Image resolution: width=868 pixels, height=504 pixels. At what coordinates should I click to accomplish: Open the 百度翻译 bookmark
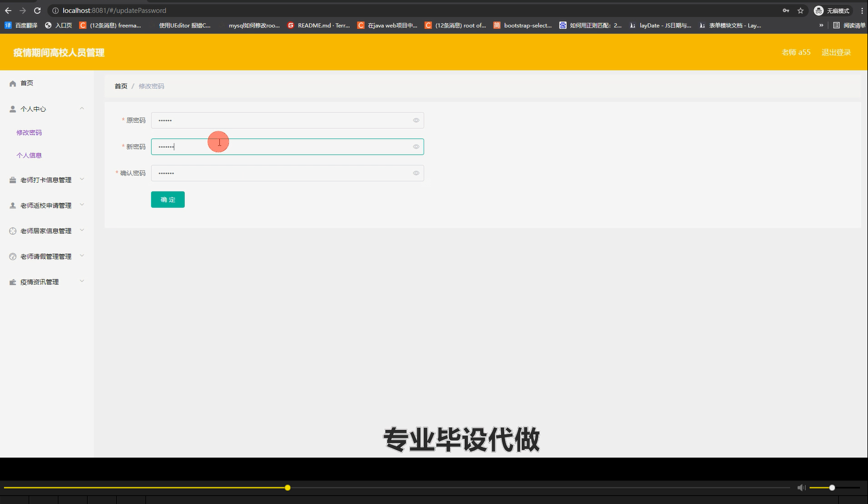click(21, 25)
